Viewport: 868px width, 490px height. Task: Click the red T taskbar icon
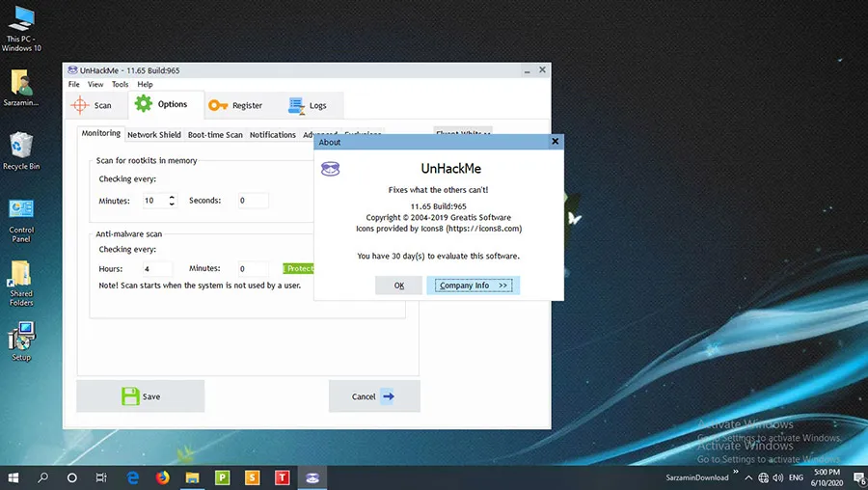click(282, 477)
